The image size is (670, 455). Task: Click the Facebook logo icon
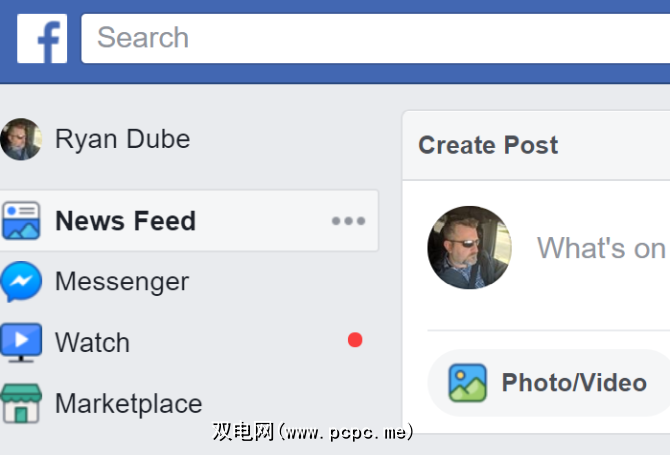coord(42,38)
